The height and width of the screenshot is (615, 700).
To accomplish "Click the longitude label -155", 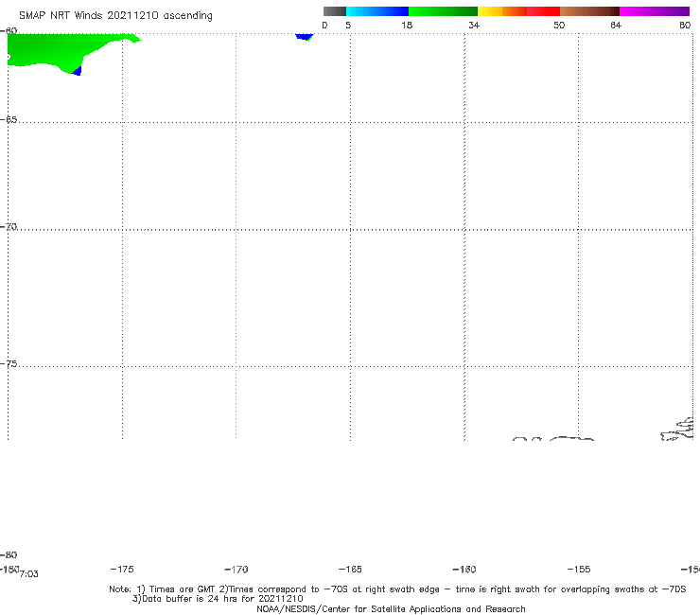I will click(579, 569).
